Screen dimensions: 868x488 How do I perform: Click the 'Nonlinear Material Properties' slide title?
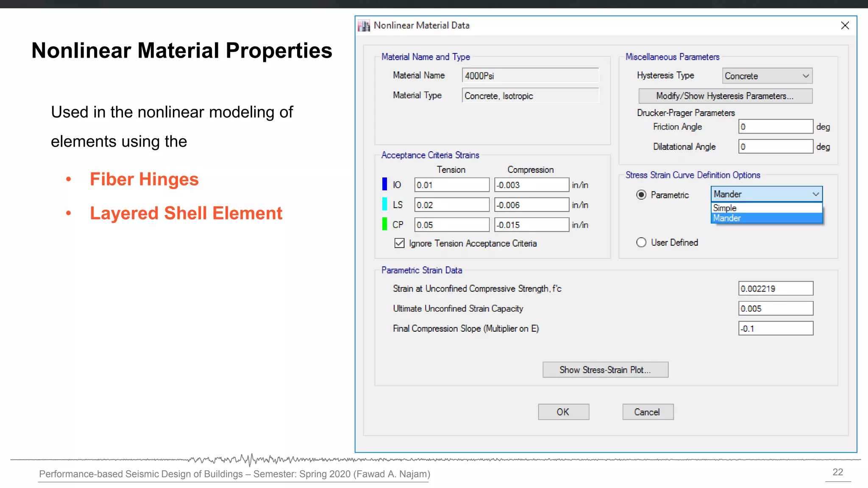click(x=182, y=50)
